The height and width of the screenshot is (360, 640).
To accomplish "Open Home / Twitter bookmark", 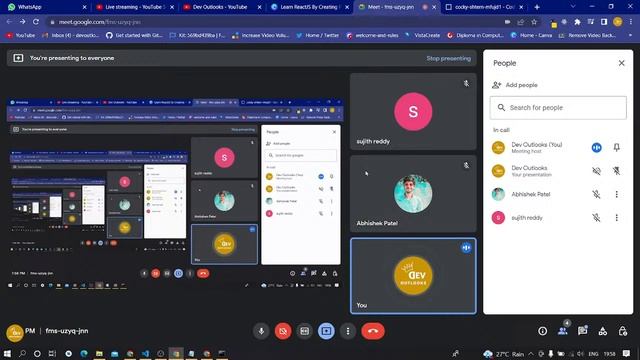I will 318,36.
